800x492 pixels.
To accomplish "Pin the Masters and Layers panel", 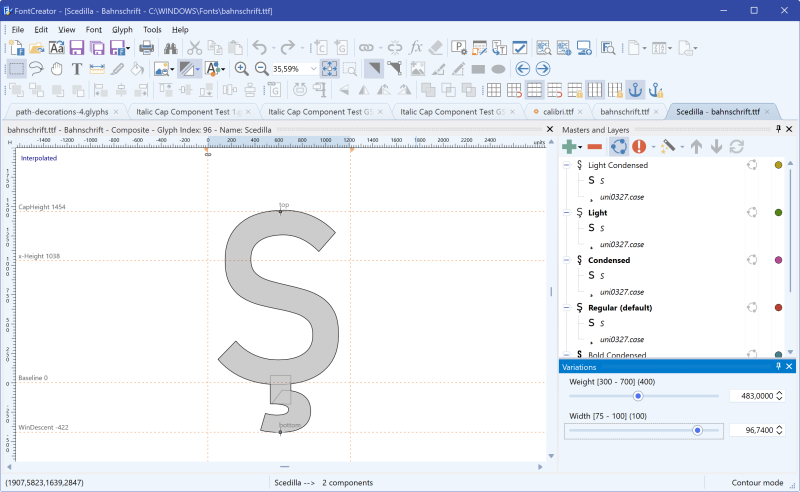I will 778,129.
